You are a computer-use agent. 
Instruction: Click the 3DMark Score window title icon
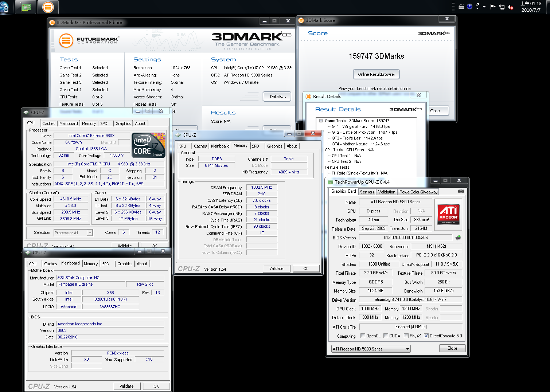click(301, 20)
